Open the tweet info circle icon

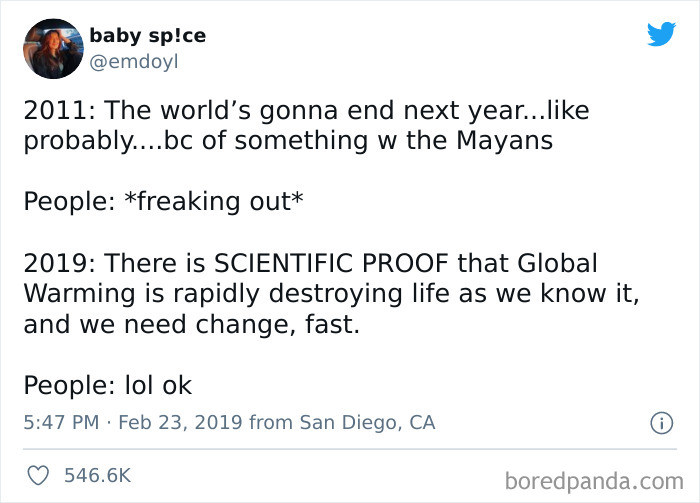point(660,424)
